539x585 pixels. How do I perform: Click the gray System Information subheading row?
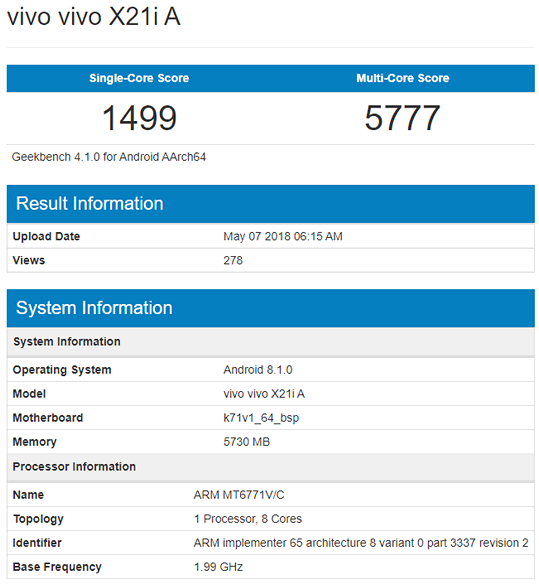point(270,342)
